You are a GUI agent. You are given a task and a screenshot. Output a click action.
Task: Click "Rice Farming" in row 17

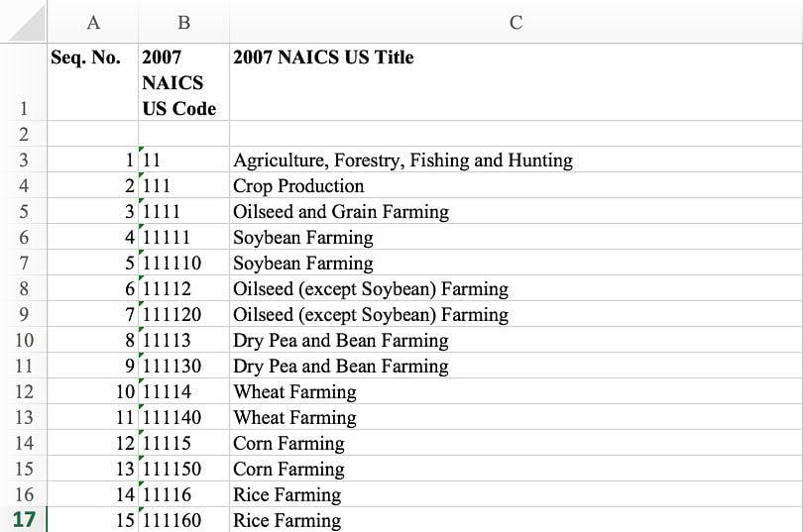287,520
